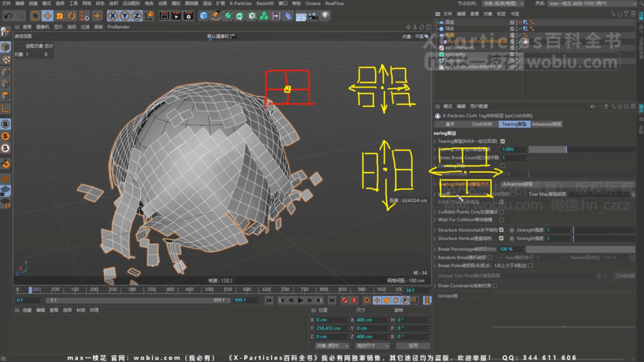This screenshot has width=644, height=362.
Task: Add a Cube primitive object
Action: [x=204, y=16]
